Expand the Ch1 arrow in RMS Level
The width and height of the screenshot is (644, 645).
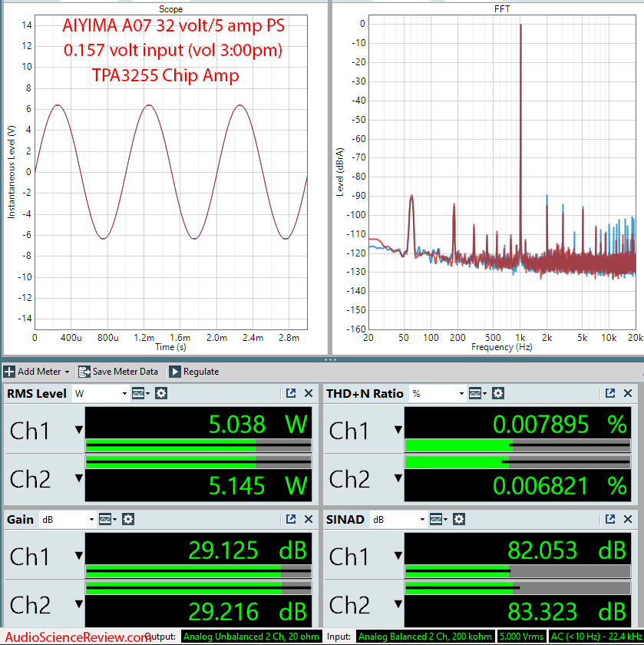tap(79, 430)
